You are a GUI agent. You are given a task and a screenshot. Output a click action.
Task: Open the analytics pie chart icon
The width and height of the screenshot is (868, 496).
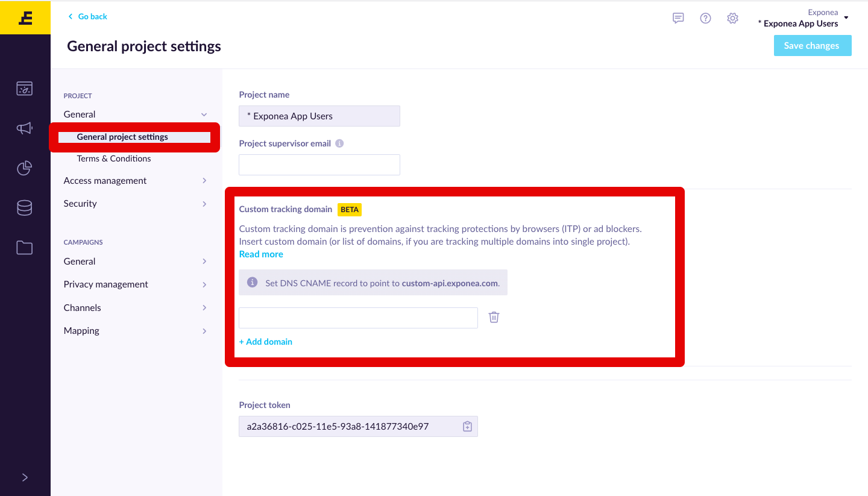pos(25,168)
